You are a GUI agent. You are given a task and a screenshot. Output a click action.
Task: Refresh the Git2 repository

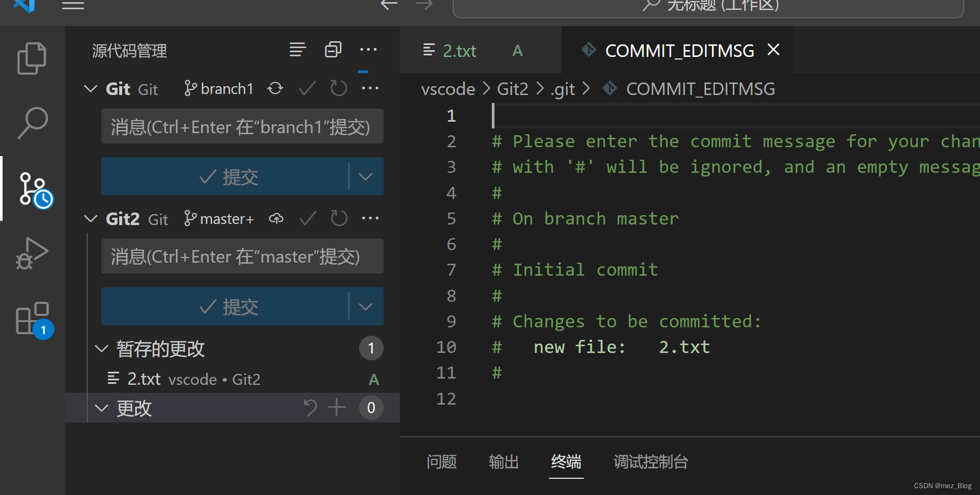[x=339, y=218]
